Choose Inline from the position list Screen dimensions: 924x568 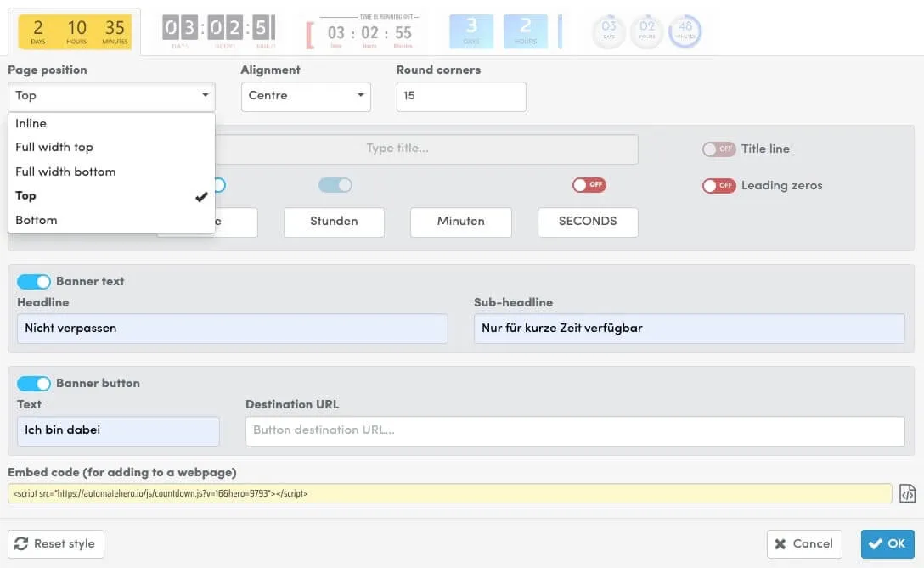[x=111, y=123]
